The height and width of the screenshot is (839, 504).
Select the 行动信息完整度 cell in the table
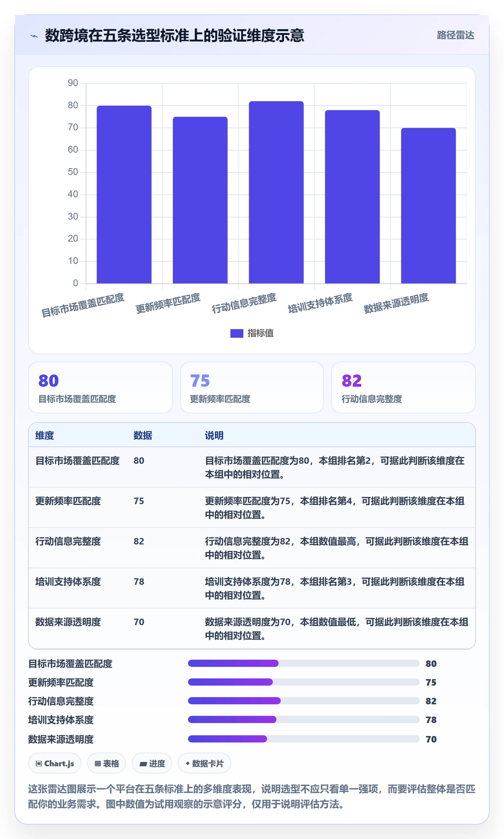pyautogui.click(x=68, y=541)
